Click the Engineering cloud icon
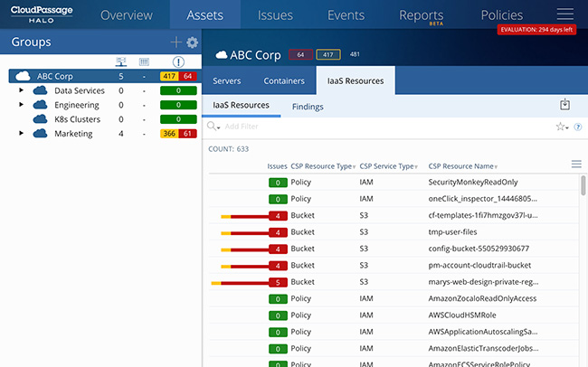Screen dimensions: 588x367 coord(40,105)
